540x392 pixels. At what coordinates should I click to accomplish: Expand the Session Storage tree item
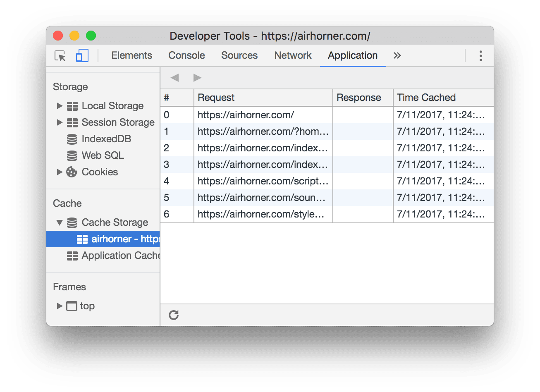click(x=59, y=122)
